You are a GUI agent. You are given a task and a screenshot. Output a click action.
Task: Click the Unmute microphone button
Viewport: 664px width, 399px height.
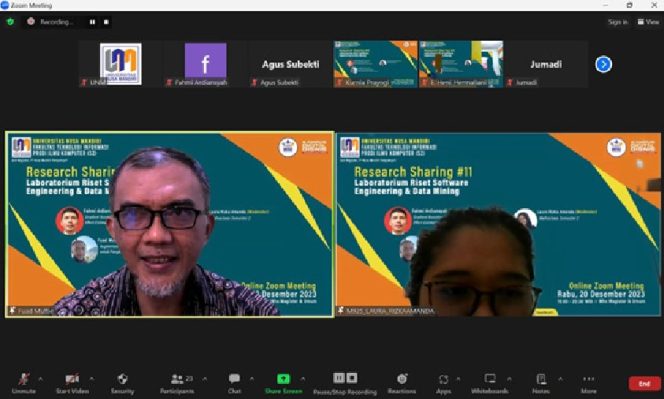pos(24,383)
